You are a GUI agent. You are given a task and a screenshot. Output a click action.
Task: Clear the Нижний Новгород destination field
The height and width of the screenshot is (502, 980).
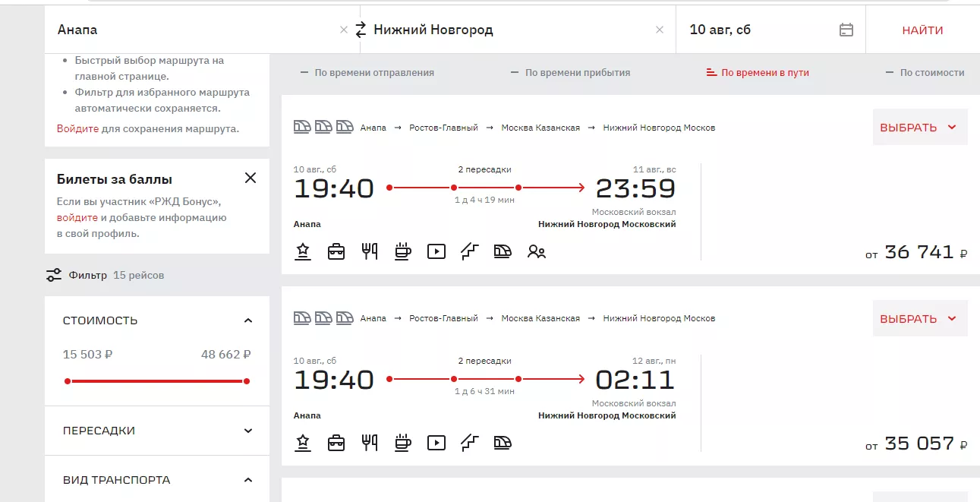(x=659, y=30)
